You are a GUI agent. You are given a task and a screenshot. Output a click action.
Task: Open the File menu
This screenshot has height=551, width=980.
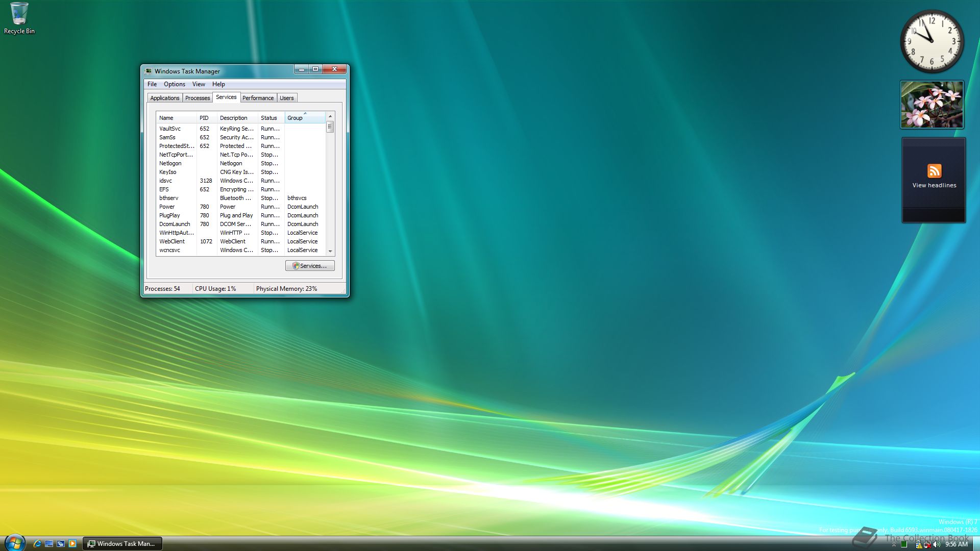(152, 84)
